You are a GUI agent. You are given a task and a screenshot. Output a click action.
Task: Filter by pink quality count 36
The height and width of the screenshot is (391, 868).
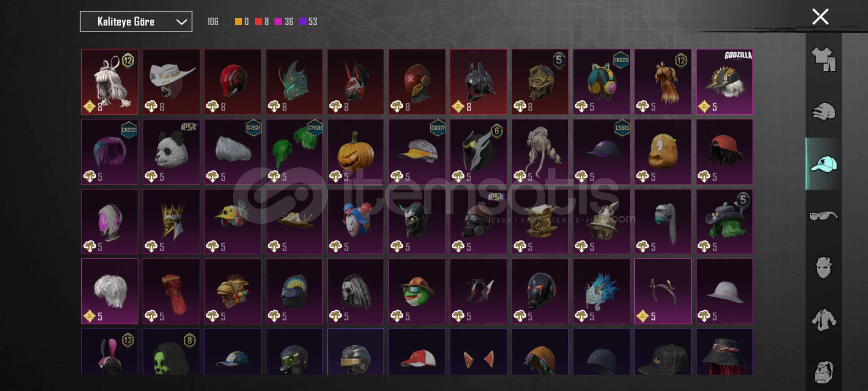(x=284, y=22)
